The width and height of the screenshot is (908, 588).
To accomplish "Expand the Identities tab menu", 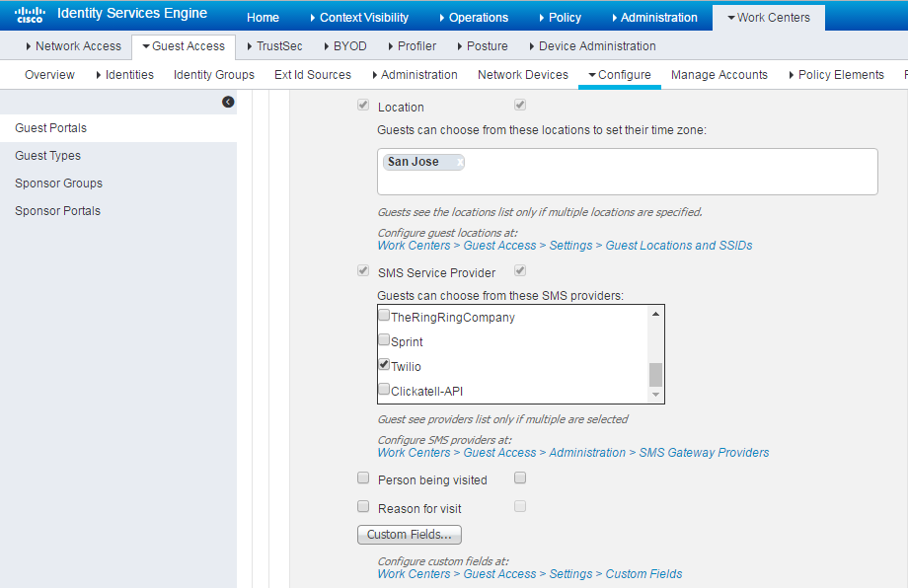I will point(125,75).
